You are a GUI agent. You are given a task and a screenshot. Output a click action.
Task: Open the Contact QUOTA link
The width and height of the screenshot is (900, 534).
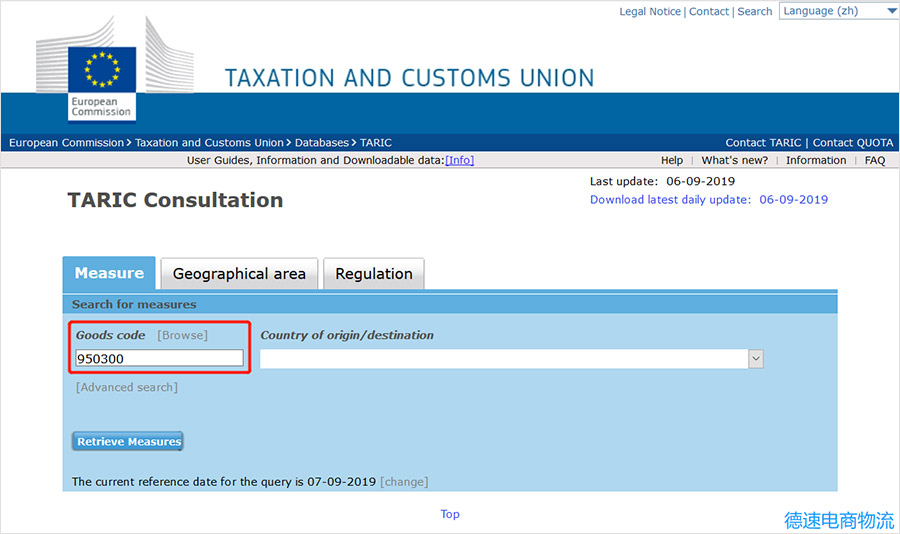[x=853, y=143]
